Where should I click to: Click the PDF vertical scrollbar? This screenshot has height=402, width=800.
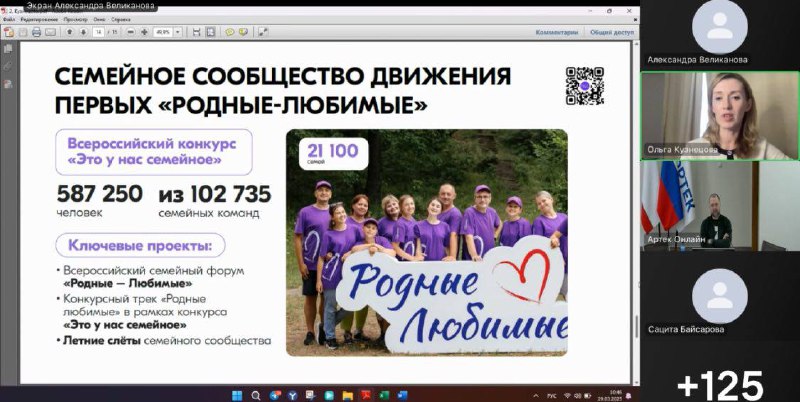tap(635, 212)
